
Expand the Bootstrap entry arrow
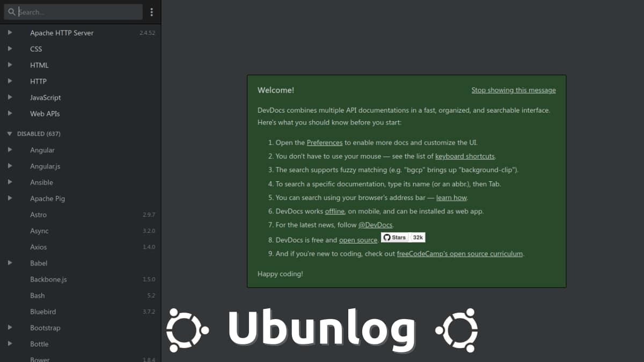(x=10, y=328)
